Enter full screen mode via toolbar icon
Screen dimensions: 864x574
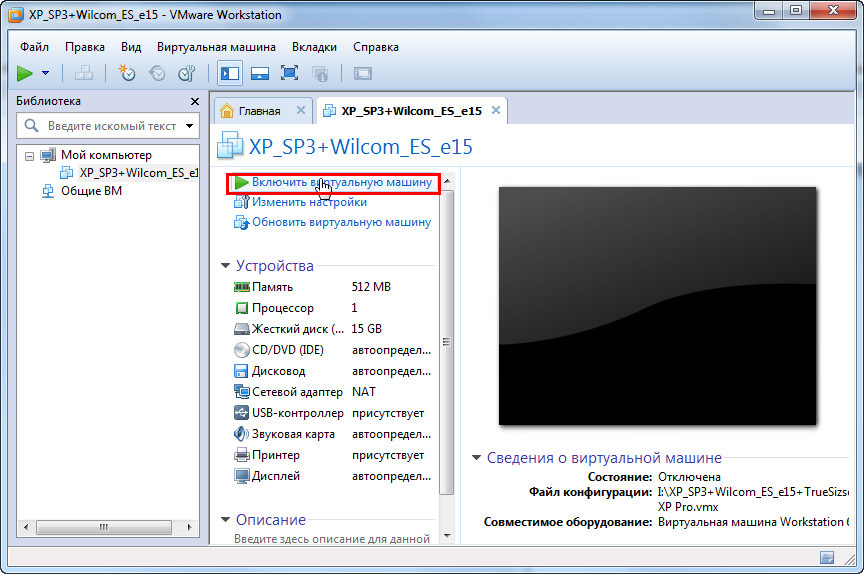pyautogui.click(x=289, y=73)
